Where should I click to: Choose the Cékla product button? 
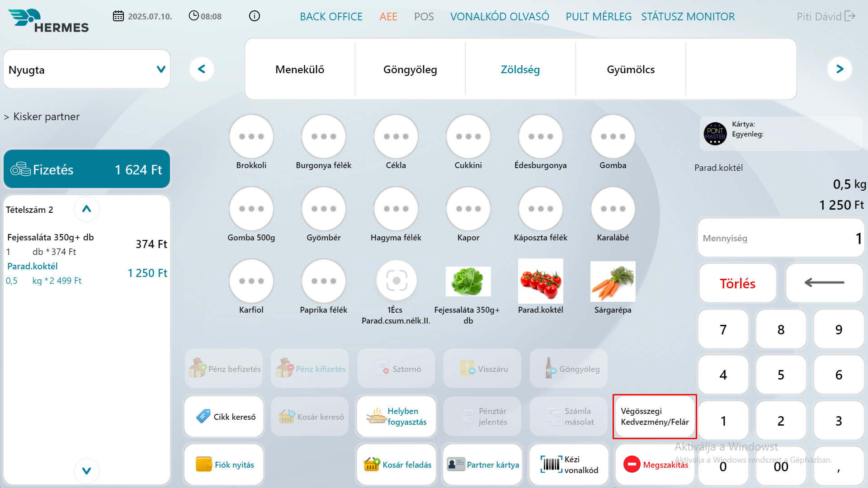[396, 136]
